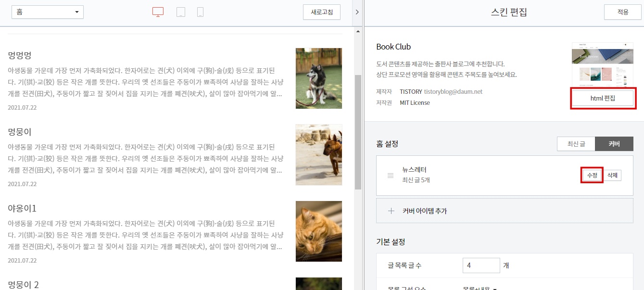Click the 글 목록 글 수 input field

(481, 265)
